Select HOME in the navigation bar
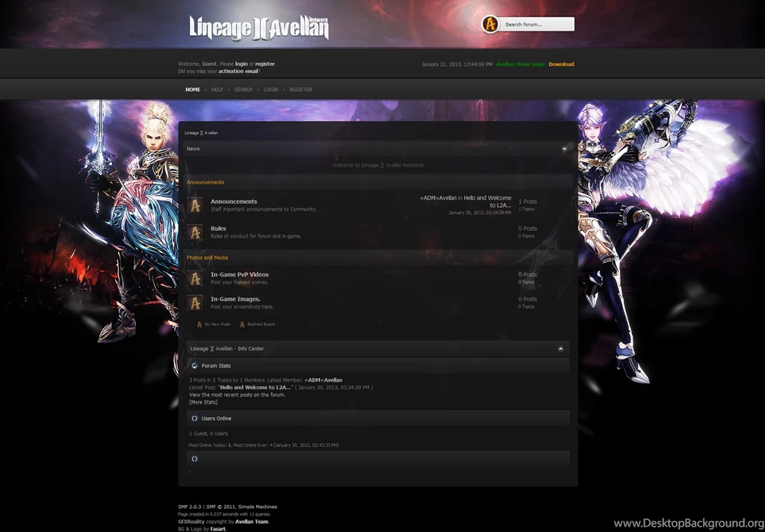 (193, 90)
